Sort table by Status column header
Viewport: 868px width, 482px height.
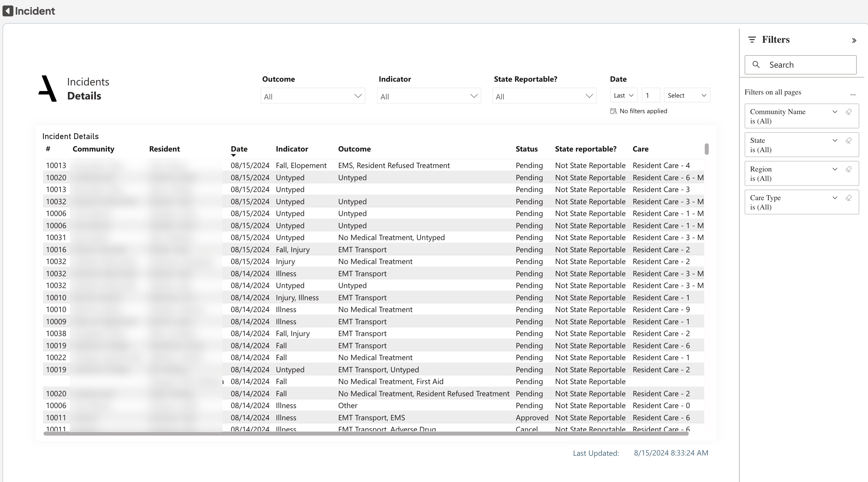(526, 149)
